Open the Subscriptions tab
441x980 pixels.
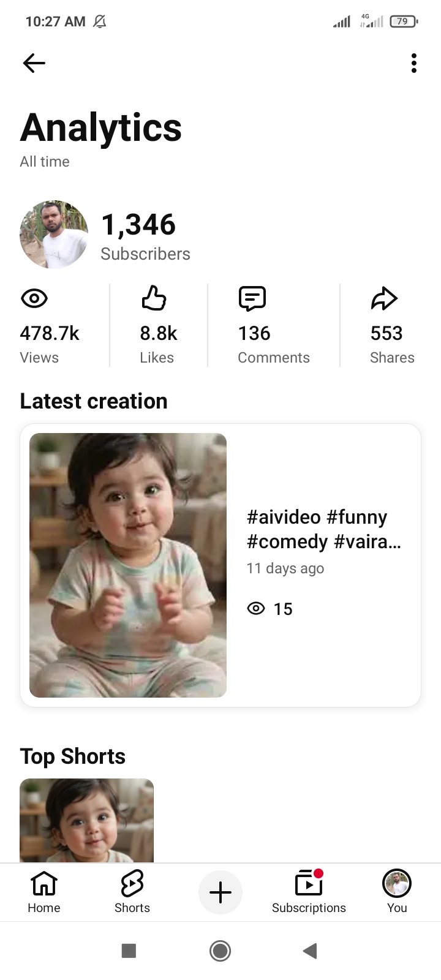(x=309, y=892)
